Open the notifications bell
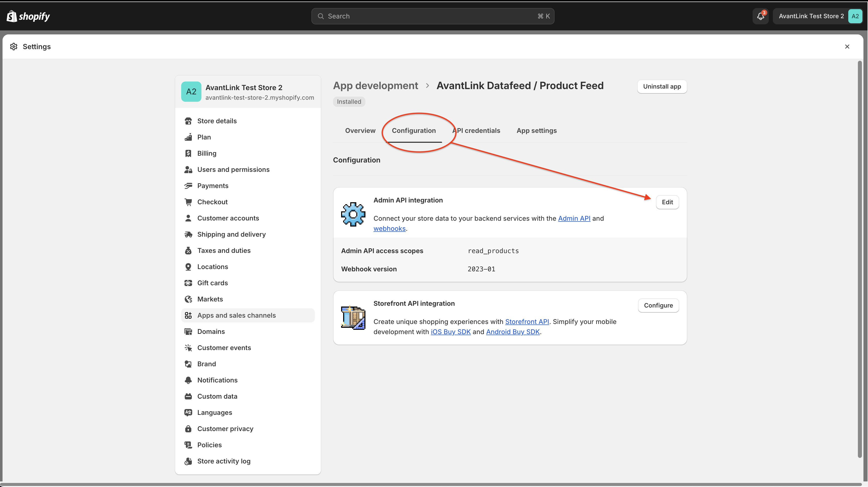Viewport: 868px width, 487px height. (760, 16)
